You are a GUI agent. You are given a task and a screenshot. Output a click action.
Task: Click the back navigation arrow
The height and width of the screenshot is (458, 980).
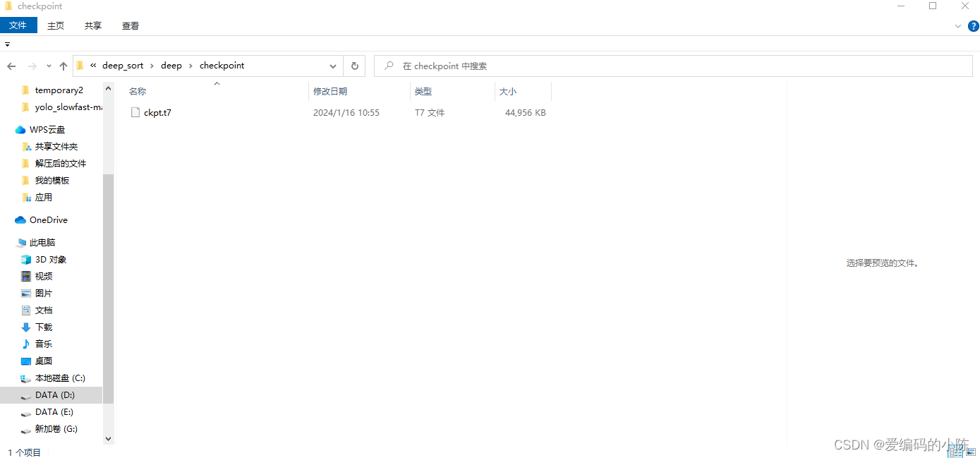(11, 66)
